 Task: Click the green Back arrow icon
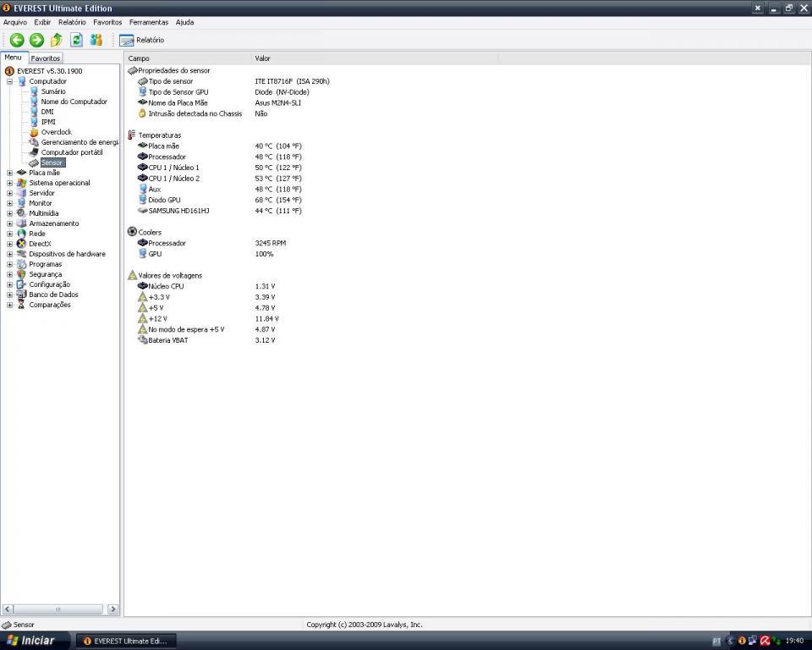click(x=17, y=40)
